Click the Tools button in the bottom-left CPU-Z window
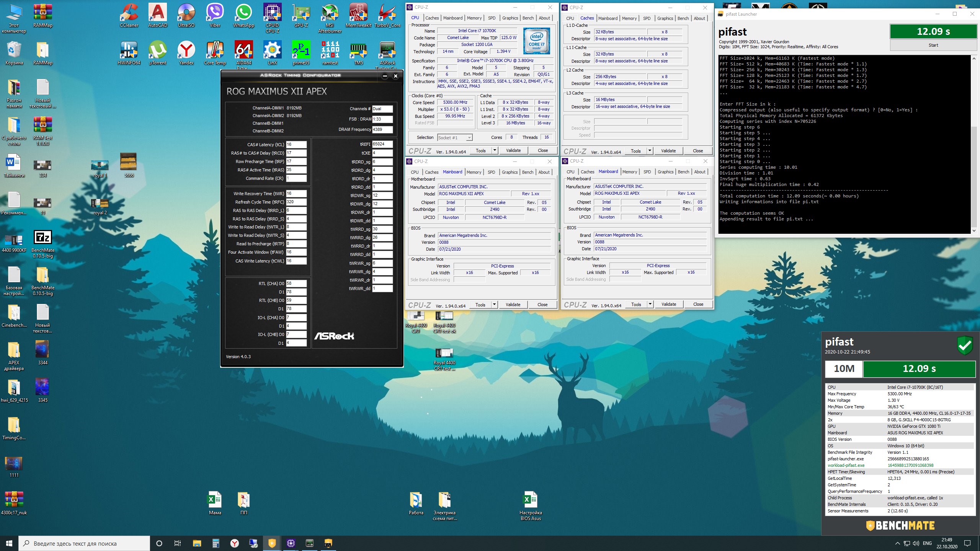Screen dimensions: 980x551 tap(480, 305)
